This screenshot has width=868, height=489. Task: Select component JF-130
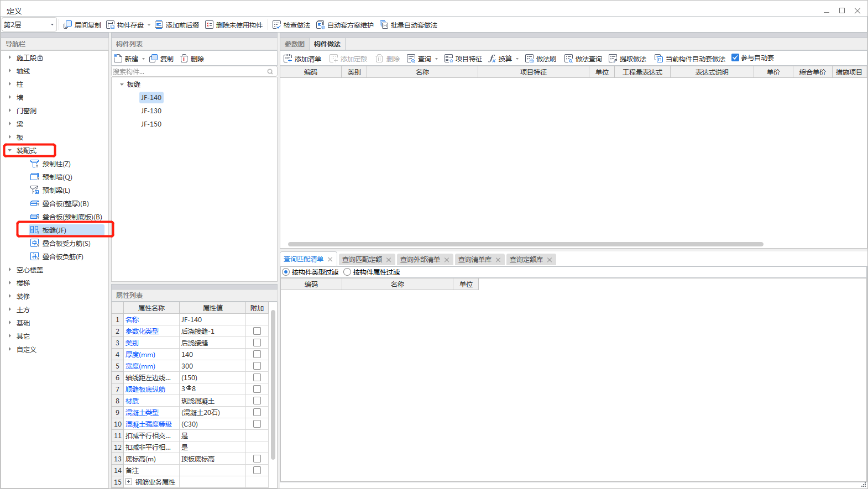[151, 111]
